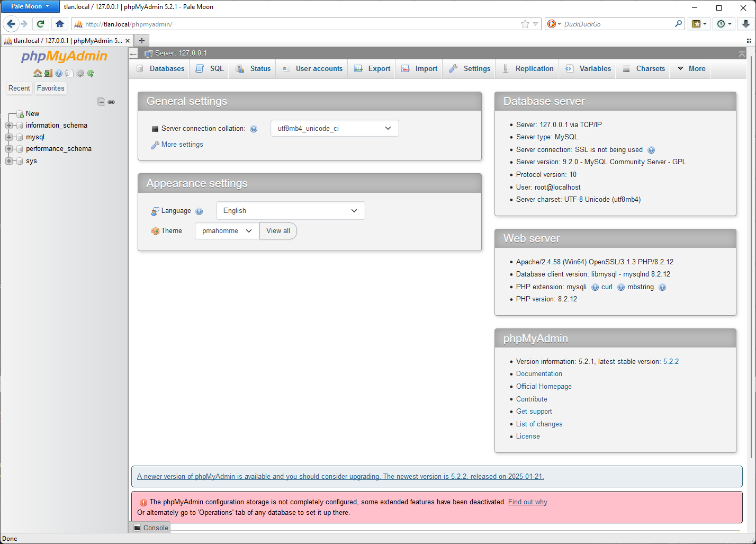Open the Official Homepage link

[544, 387]
